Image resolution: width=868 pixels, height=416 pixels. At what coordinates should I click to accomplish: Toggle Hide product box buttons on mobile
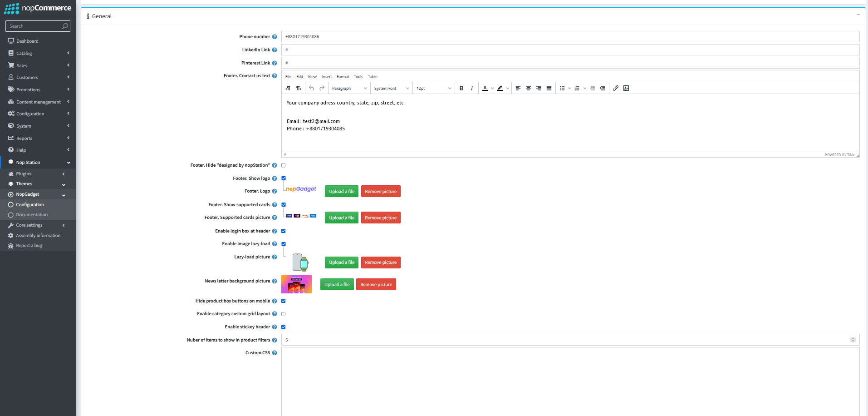tap(284, 301)
